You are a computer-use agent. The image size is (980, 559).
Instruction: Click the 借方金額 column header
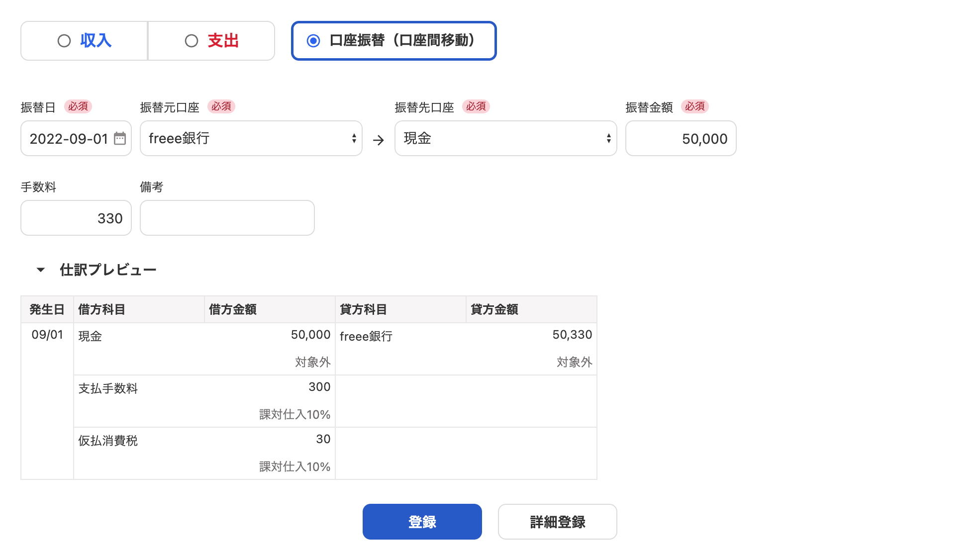pos(270,309)
